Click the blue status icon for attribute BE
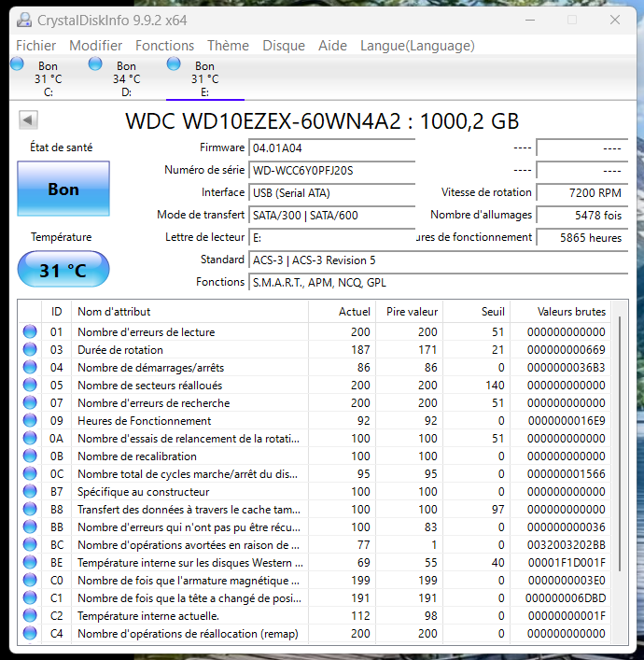The height and width of the screenshot is (660, 644). point(30,562)
